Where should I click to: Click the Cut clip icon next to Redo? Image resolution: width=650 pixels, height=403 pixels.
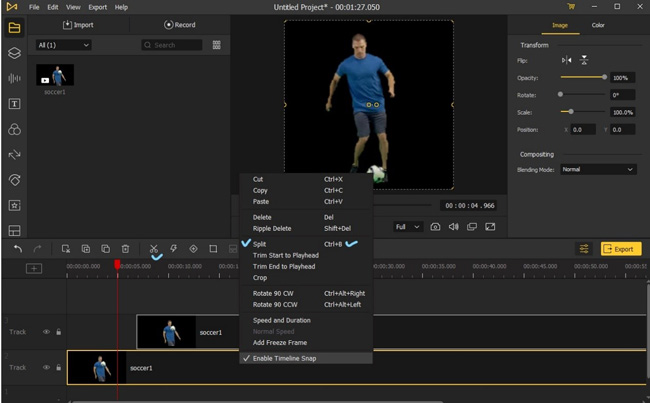click(65, 249)
